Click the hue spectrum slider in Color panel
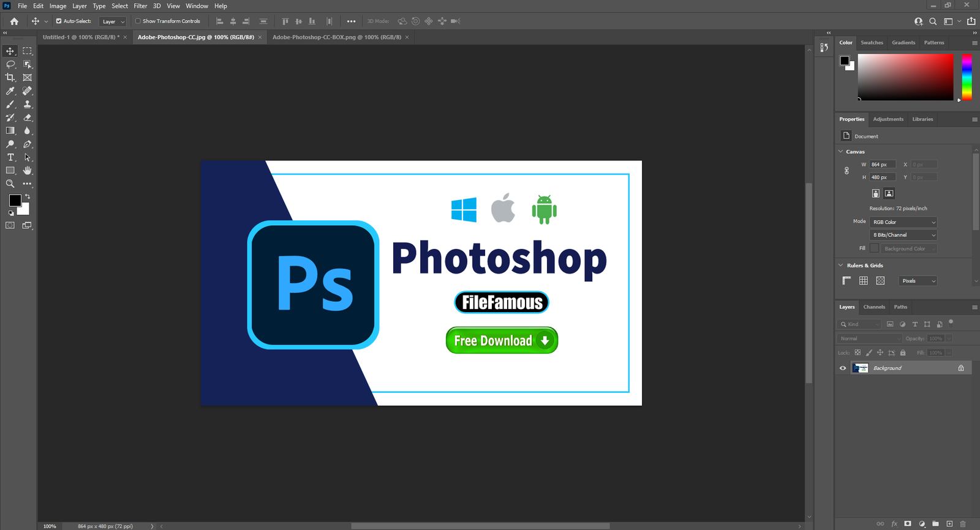Image resolution: width=980 pixels, height=530 pixels. (x=967, y=77)
